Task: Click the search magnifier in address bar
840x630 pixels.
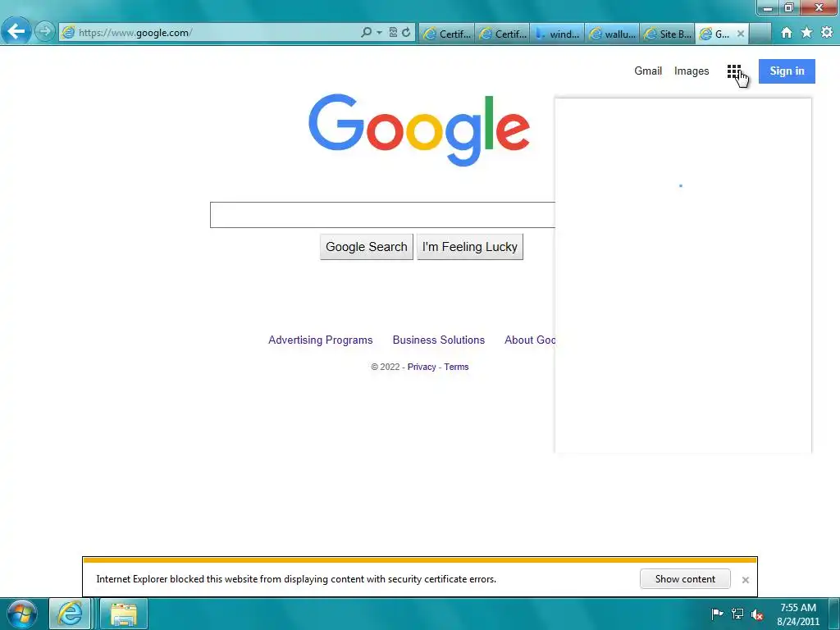Action: pos(366,32)
